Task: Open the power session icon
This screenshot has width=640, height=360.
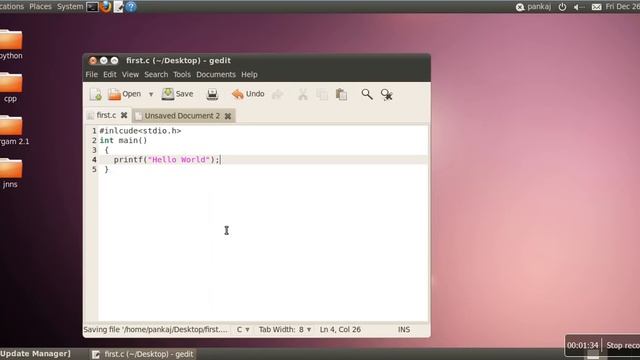Action: point(562,7)
